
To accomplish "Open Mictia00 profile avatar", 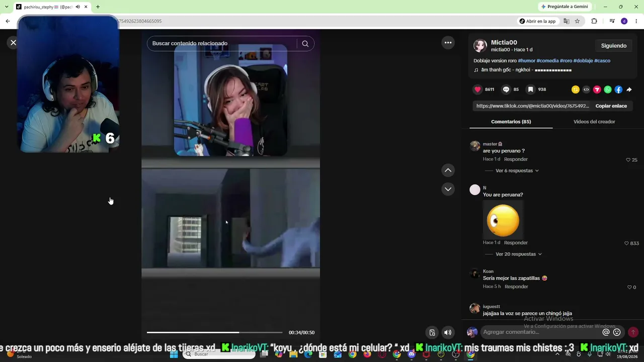I will click(x=480, y=46).
